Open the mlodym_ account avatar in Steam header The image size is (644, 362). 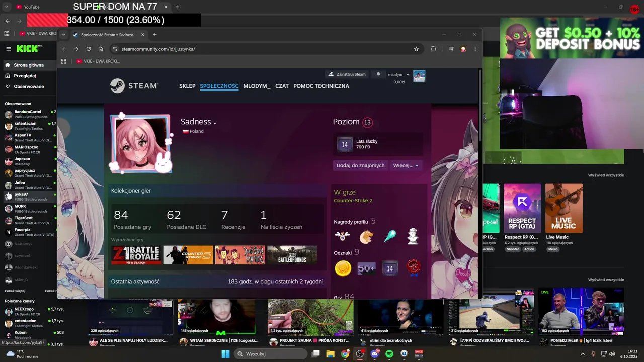tap(419, 76)
